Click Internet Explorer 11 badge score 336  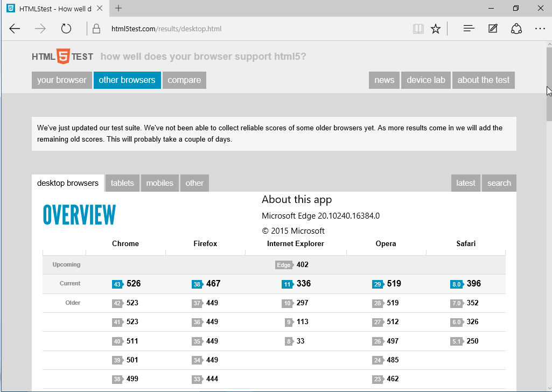[288, 284]
